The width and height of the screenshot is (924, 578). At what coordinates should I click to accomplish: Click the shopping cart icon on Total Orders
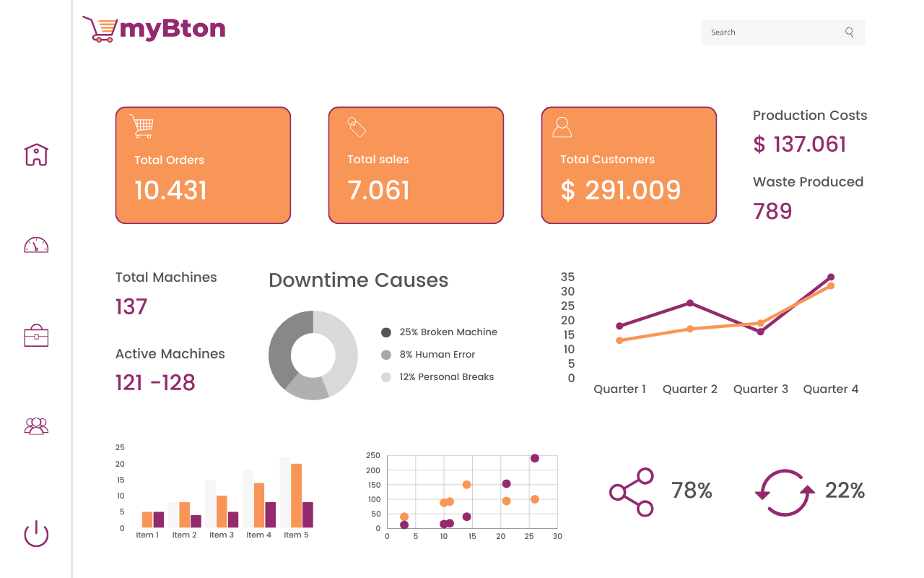coord(141,126)
